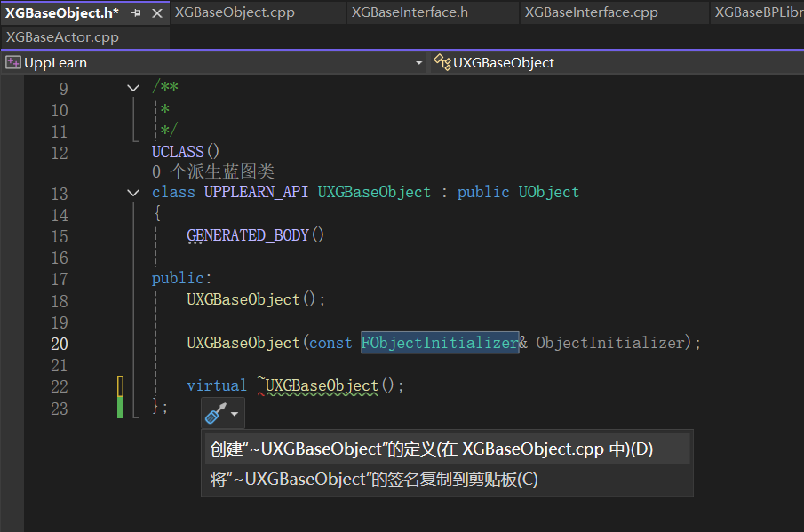Pin the XGBaseObject.h tab
Image resolution: width=804 pixels, height=532 pixels.
tap(136, 12)
